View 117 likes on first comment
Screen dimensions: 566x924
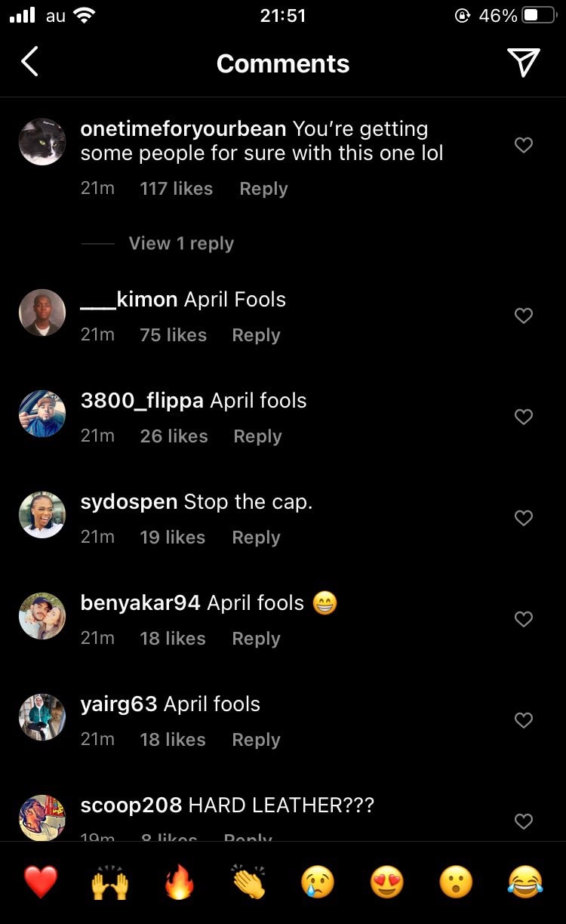click(177, 189)
